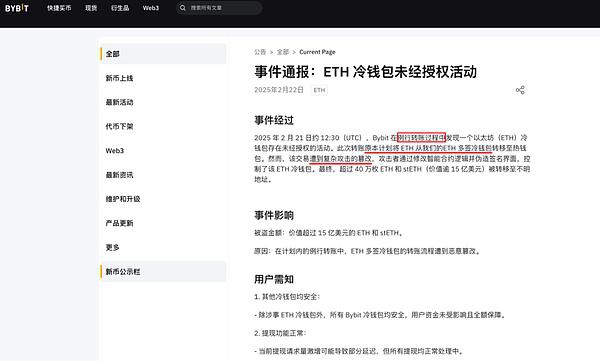600x361 pixels.
Task: Select the 全部 sidebar category
Action: 163,54
